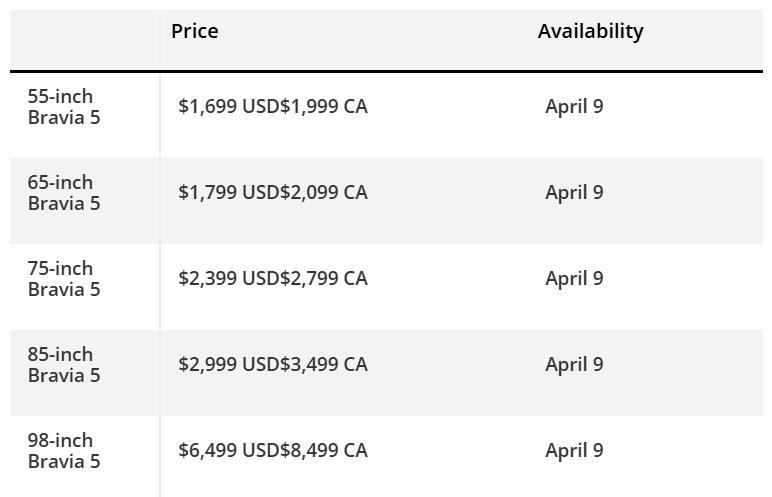Click April 9 availability for 85-inch model

[574, 364]
